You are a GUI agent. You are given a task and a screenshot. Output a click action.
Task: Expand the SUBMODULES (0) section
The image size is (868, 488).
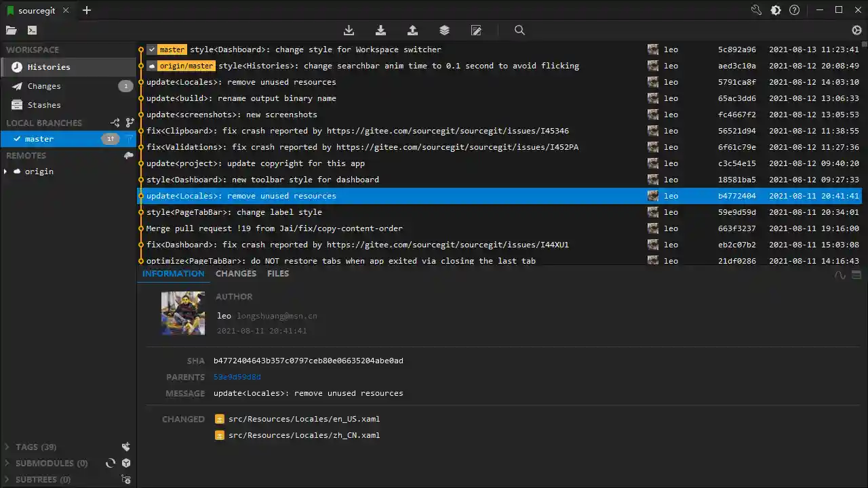click(x=7, y=463)
